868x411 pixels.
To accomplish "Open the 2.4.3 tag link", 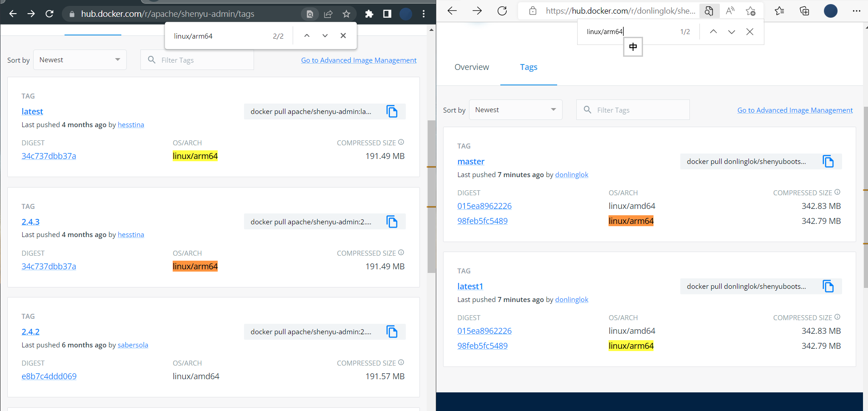I will click(30, 222).
